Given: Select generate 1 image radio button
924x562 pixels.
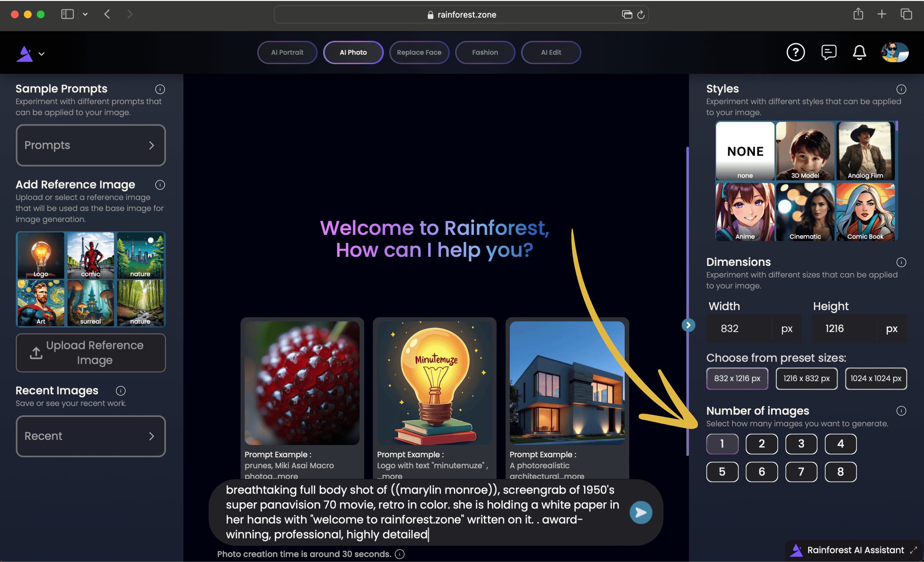Looking at the screenshot, I should click(722, 443).
